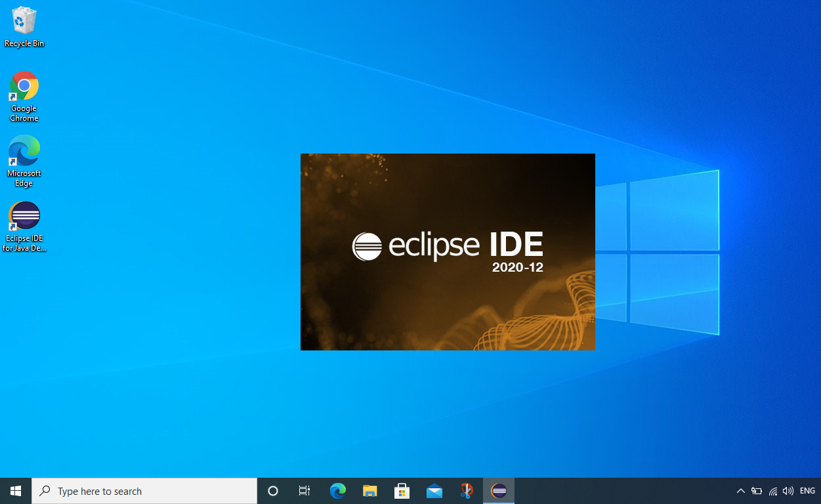Open Google Chrome from the desktop

(x=24, y=85)
